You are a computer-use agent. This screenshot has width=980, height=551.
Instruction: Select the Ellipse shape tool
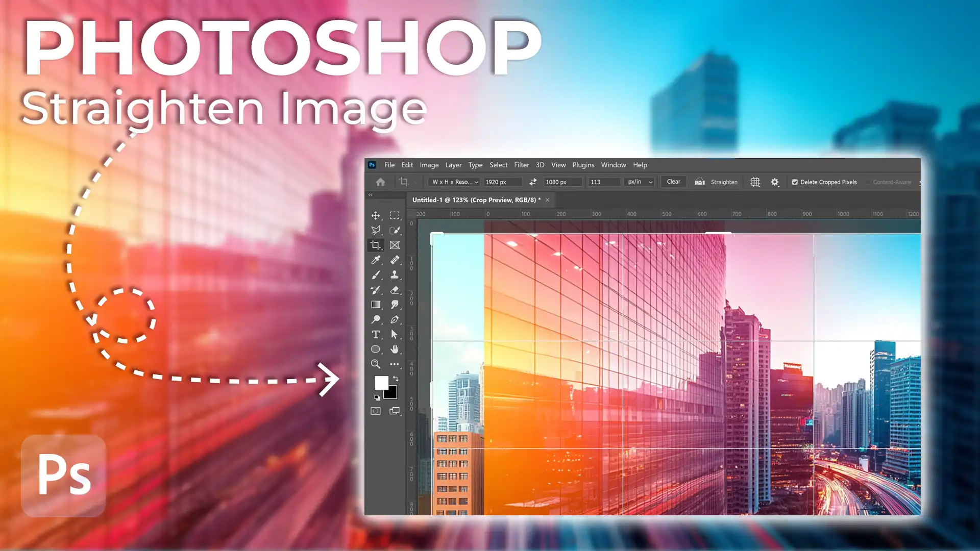[376, 349]
